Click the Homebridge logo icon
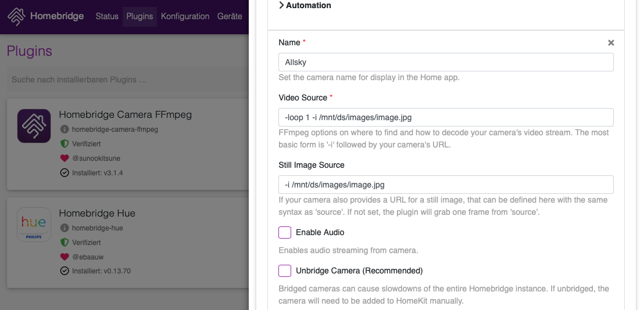Screen dimensions: 644x310 [16, 16]
